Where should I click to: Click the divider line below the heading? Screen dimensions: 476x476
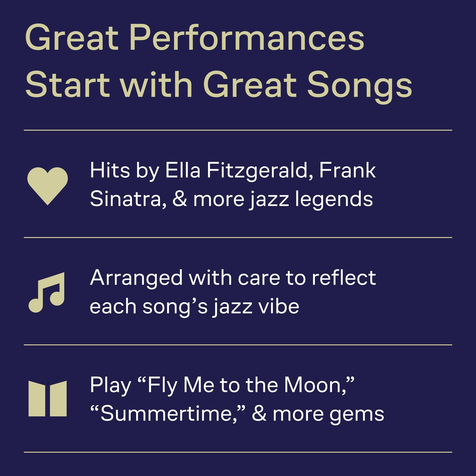pos(238,130)
